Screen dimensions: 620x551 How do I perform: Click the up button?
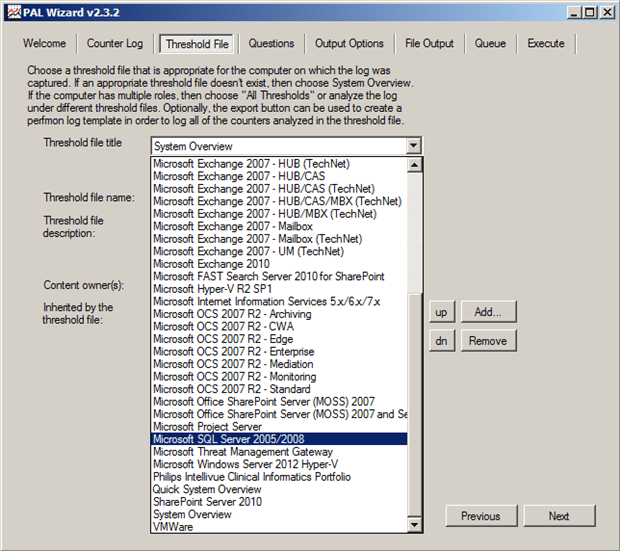(x=442, y=312)
